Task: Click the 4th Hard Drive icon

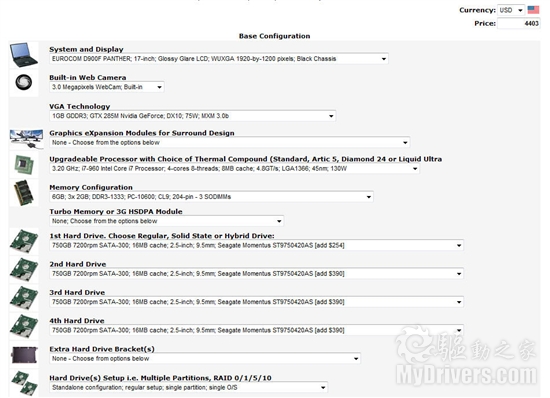Action: 24,326
